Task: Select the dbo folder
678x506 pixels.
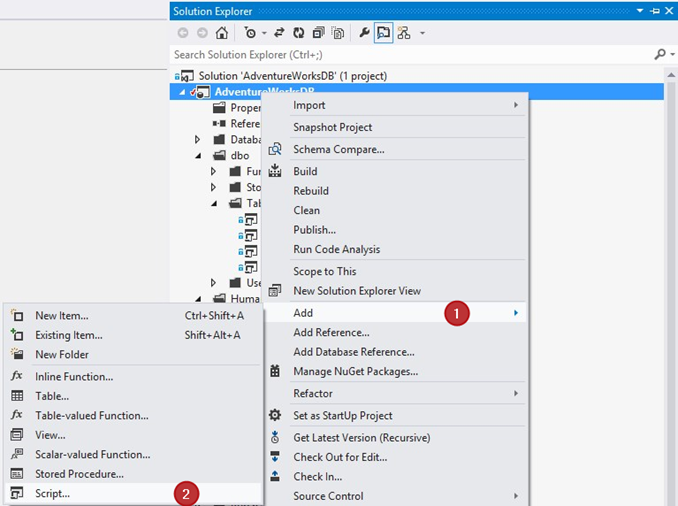Action: tap(240, 156)
